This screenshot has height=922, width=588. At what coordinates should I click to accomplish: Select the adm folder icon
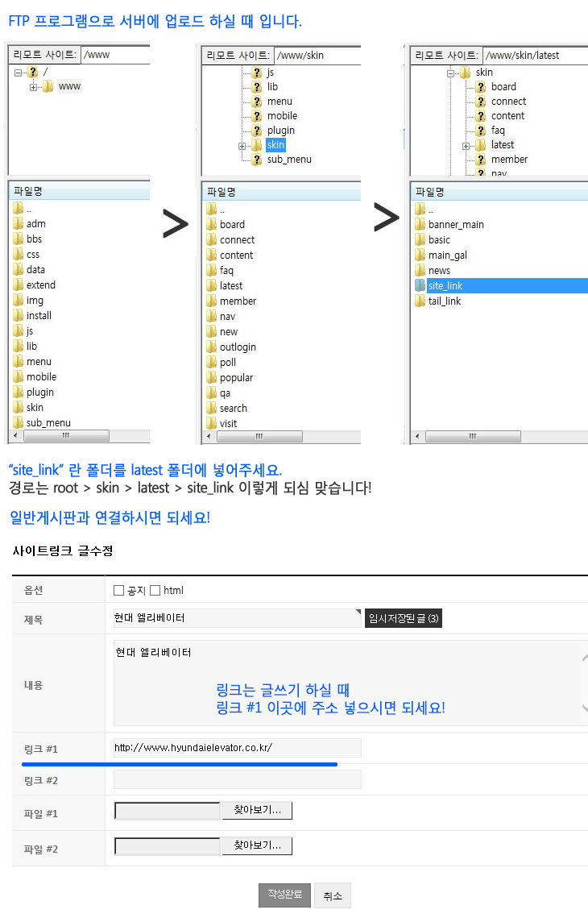click(x=18, y=224)
